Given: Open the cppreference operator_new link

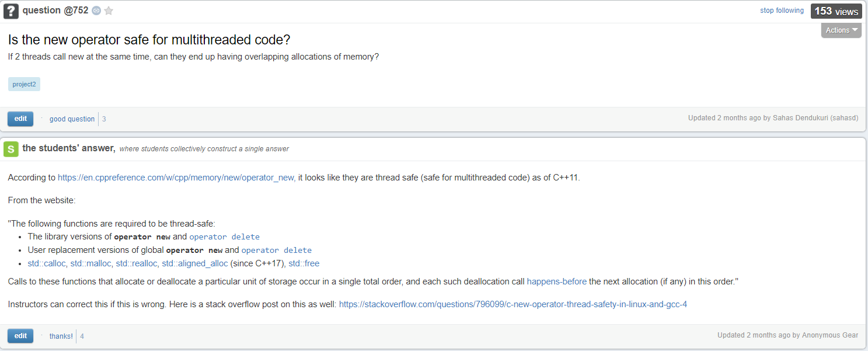Looking at the screenshot, I should pyautogui.click(x=177, y=178).
